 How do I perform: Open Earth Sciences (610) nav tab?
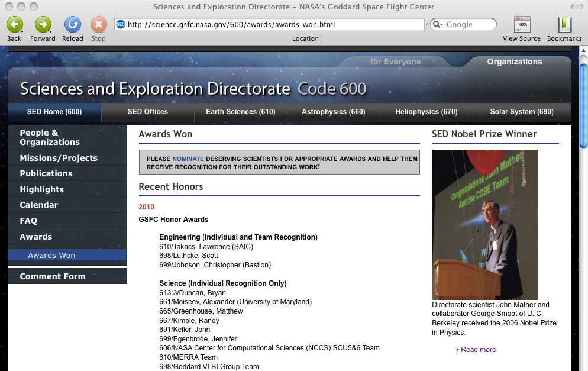pyautogui.click(x=240, y=112)
